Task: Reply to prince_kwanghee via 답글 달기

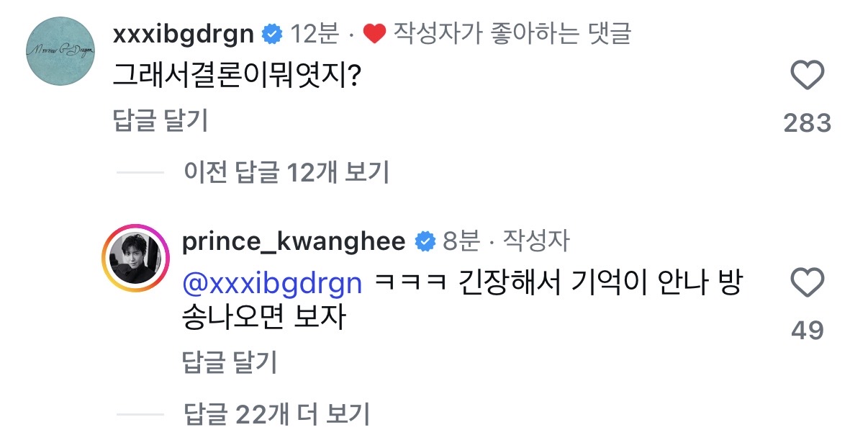Action: pos(230,362)
